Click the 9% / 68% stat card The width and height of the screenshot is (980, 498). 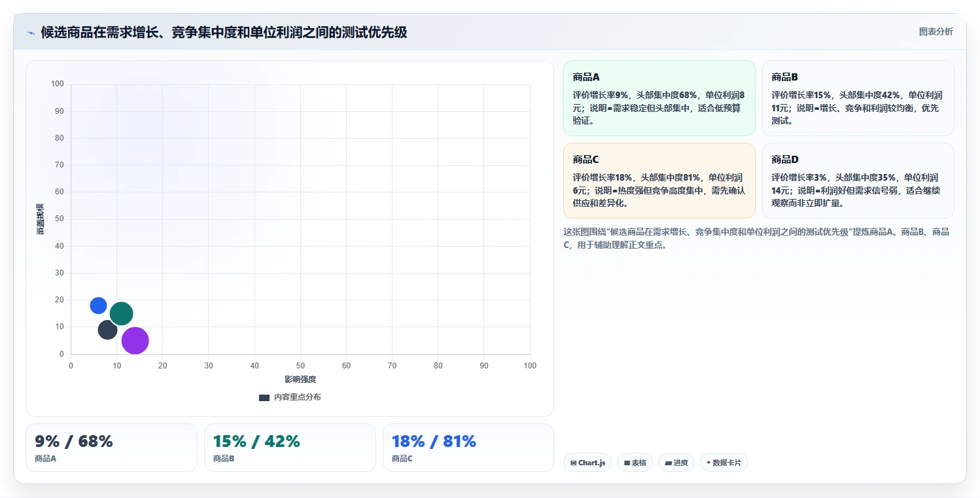111,448
